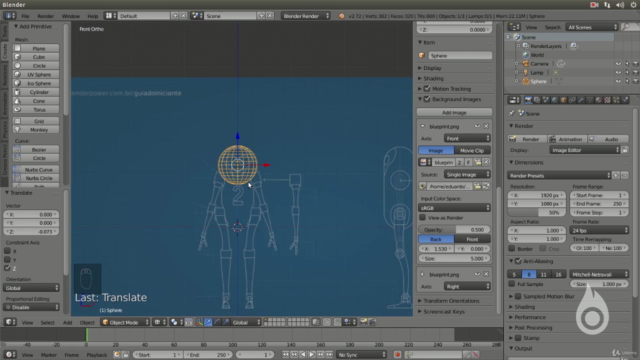This screenshot has height=360, width=640.
Task: Open the timeline Marker menu
Action: [49, 355]
